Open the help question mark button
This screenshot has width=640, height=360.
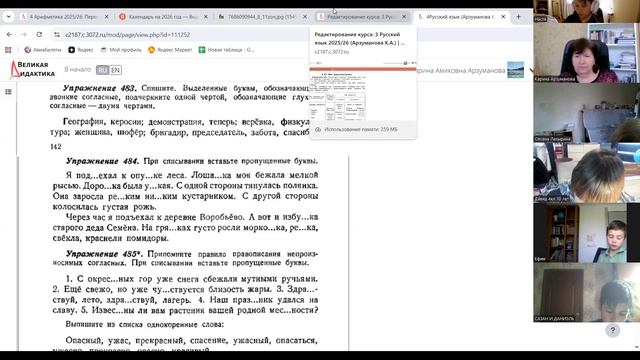612,330
